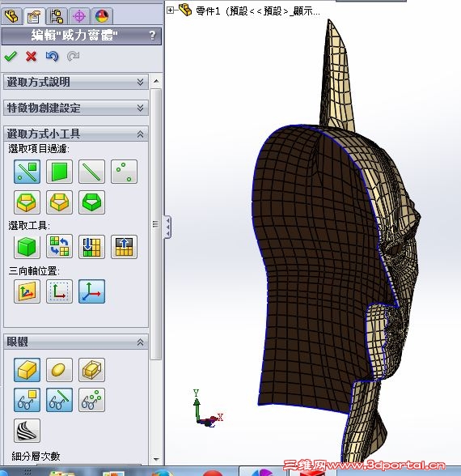Image resolution: width=461 pixels, height=476 pixels.
Task: Toggle edge visibility with the glasses icon
Action: (60, 400)
